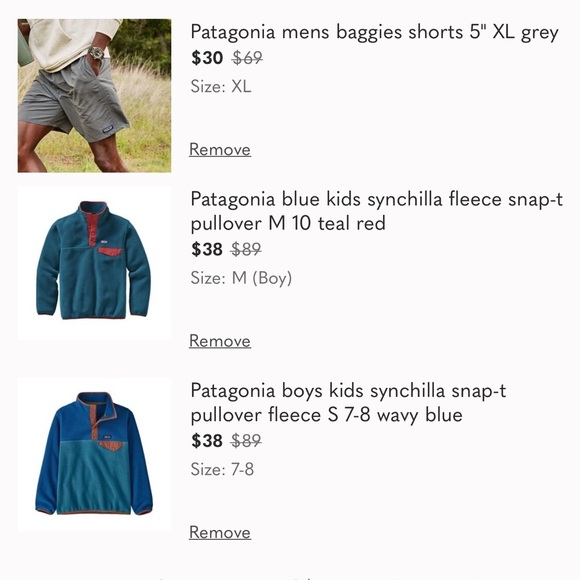Open the wavy blue fleece pullover image
Screen dimensions: 580x580
point(94,454)
